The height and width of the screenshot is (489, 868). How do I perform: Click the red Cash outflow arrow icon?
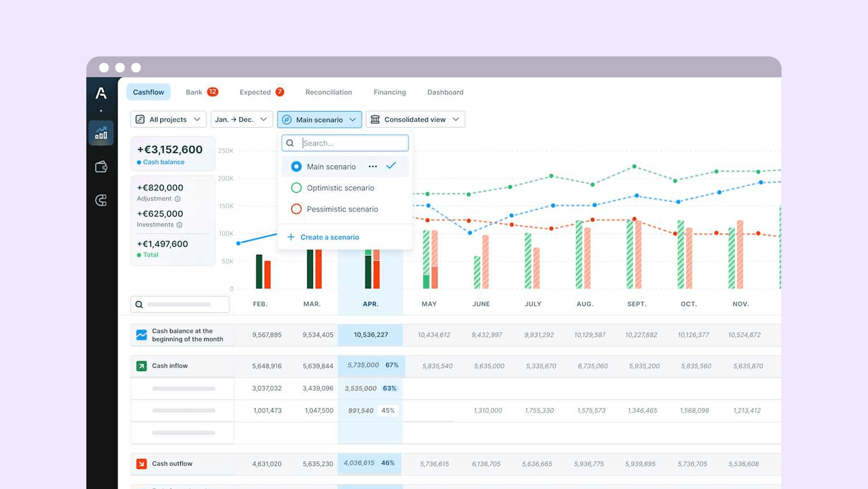tap(141, 463)
